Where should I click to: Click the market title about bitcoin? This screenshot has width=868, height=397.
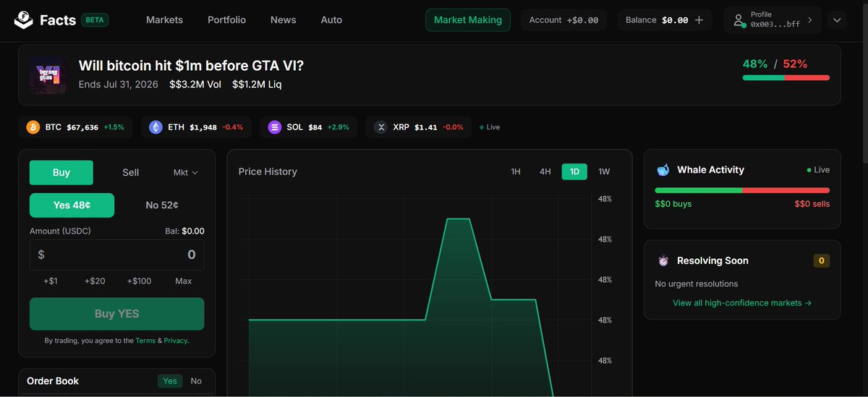click(x=191, y=66)
